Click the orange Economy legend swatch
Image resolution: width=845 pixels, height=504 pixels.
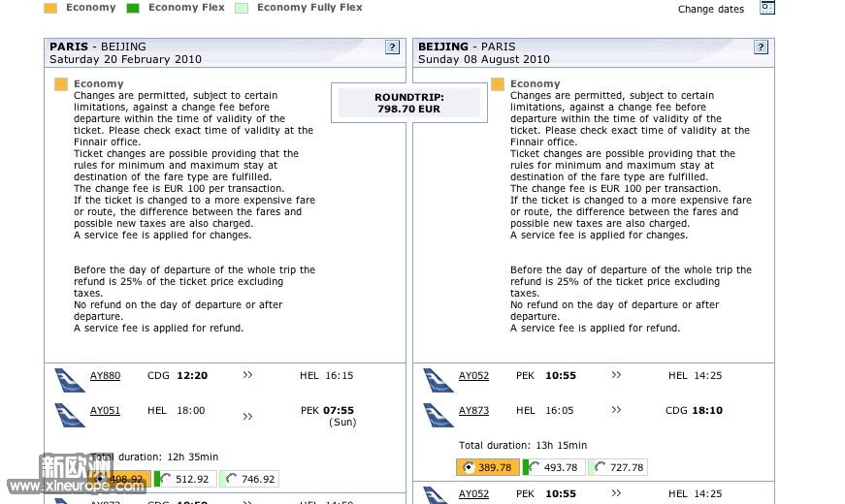[x=50, y=8]
